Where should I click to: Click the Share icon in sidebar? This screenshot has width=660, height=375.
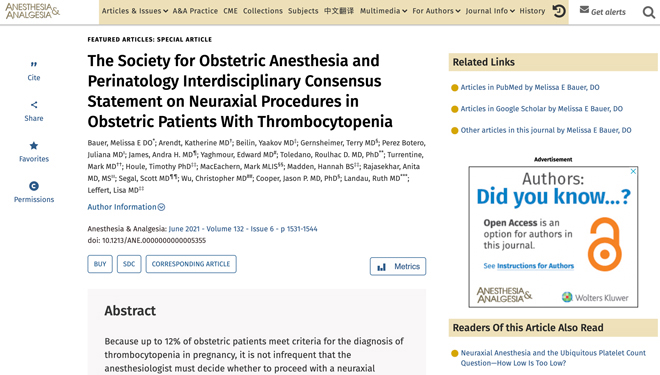point(34,105)
